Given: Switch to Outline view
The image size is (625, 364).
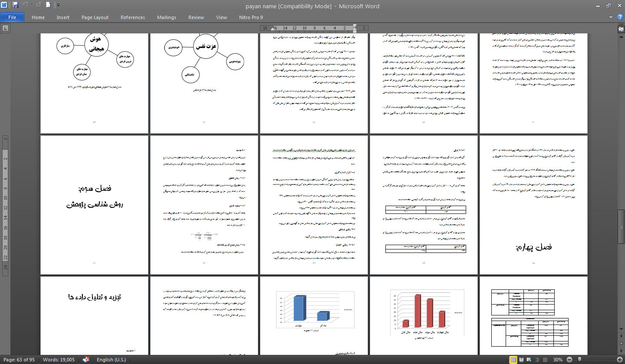Looking at the screenshot, I should (537, 360).
